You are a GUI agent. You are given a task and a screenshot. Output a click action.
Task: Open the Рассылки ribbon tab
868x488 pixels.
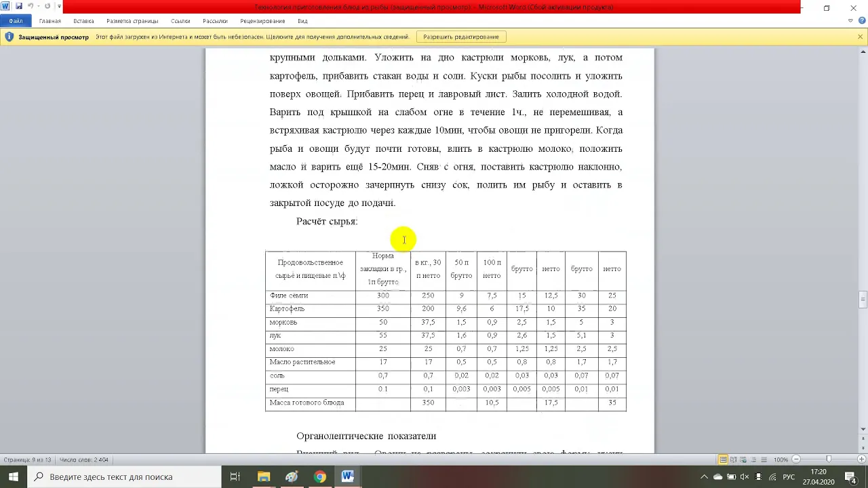215,21
